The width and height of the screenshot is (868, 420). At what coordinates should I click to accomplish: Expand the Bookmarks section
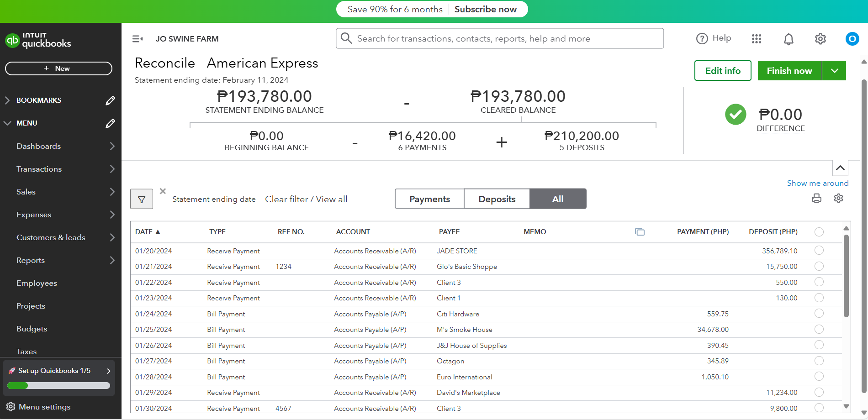pyautogui.click(x=7, y=100)
